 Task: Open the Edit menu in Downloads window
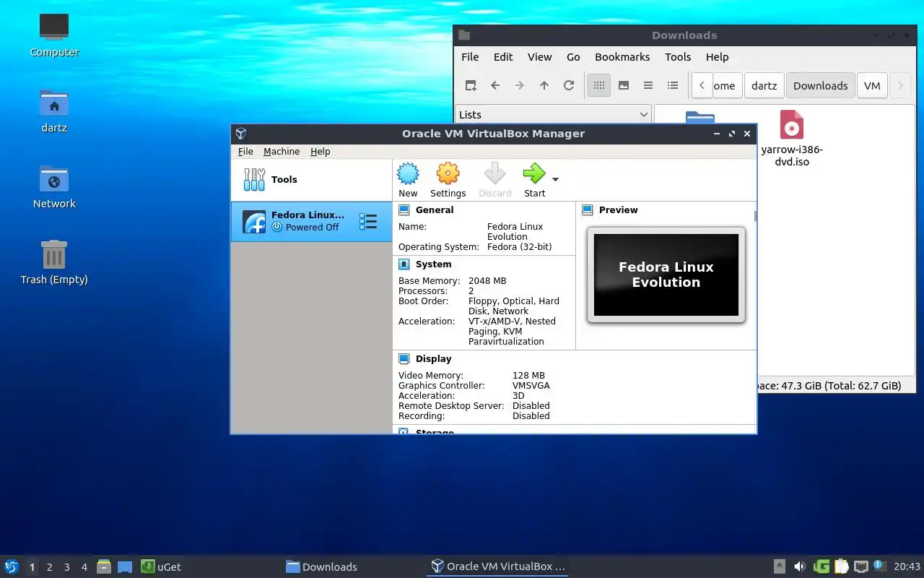click(503, 57)
